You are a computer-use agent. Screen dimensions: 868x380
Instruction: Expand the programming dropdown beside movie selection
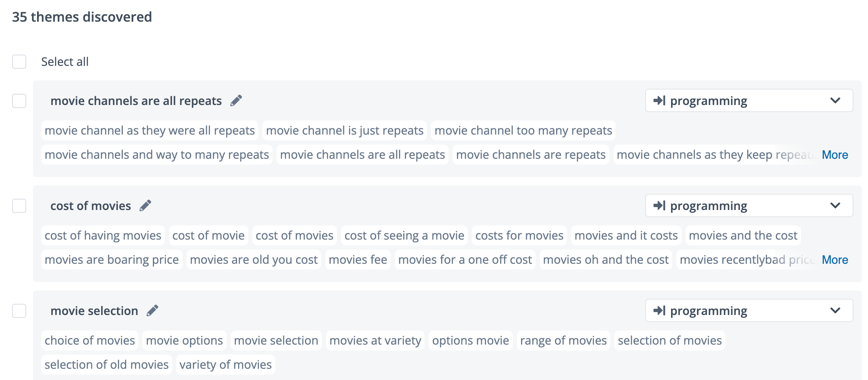pos(835,310)
